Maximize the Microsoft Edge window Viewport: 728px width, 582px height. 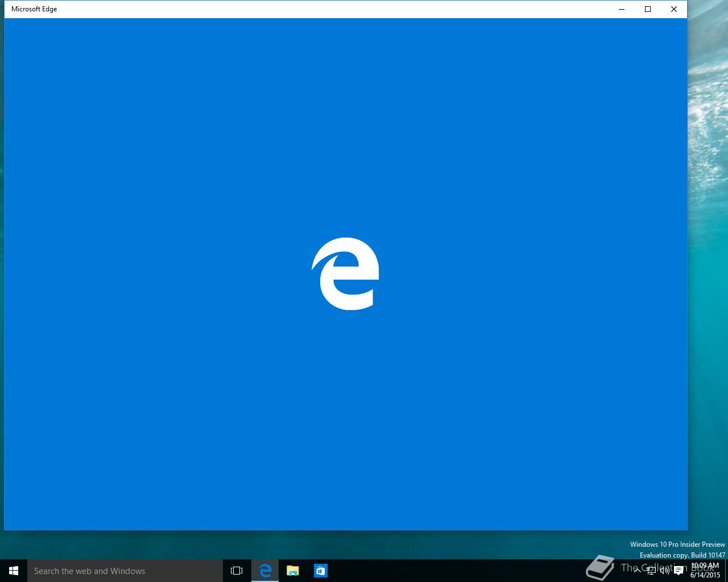click(648, 9)
